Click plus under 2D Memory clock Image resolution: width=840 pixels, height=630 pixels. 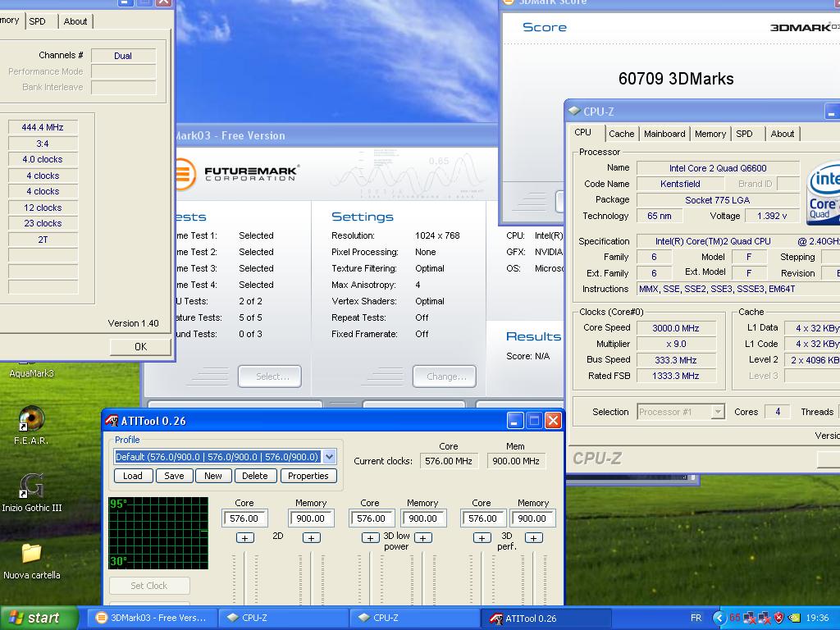[311, 538]
